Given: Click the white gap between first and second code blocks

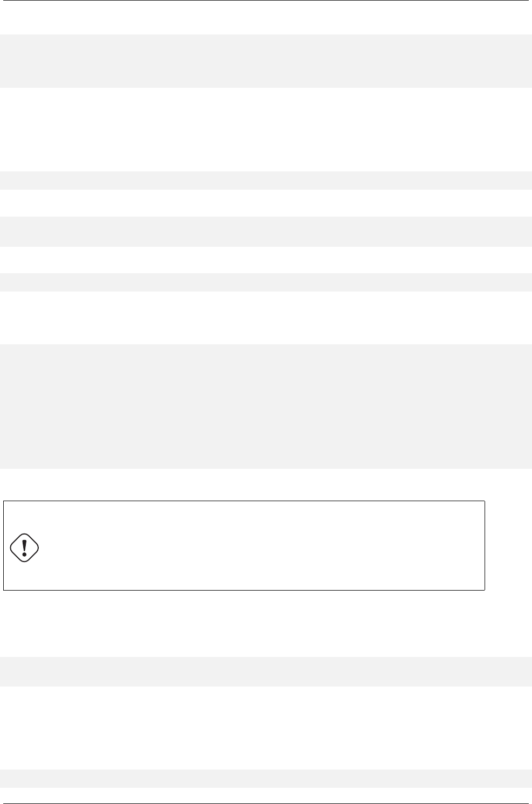Looking at the screenshot, I should [x=266, y=129].
